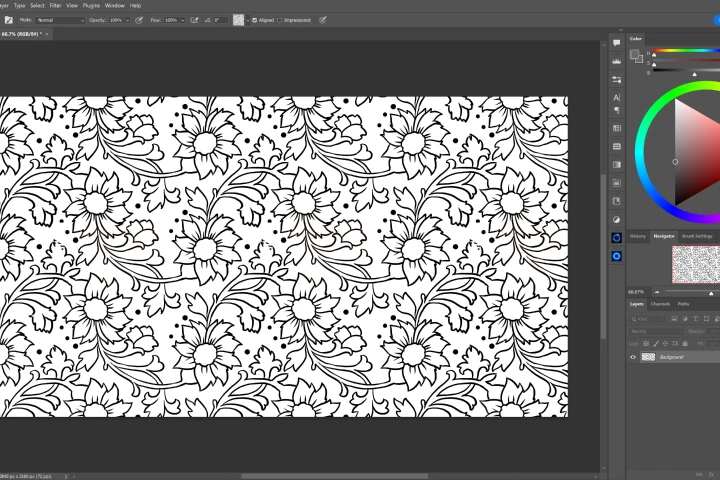Open the Plugins menu
Viewport: 720px width, 480px height.
click(x=91, y=6)
